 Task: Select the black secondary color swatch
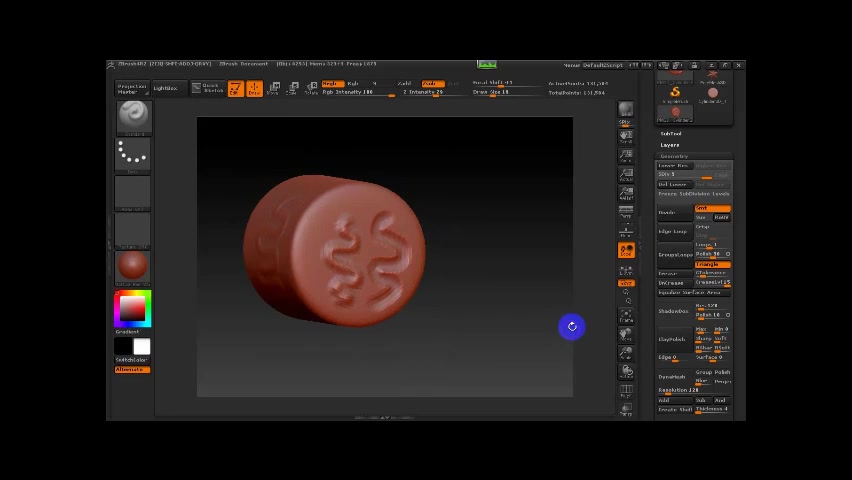tap(123, 346)
